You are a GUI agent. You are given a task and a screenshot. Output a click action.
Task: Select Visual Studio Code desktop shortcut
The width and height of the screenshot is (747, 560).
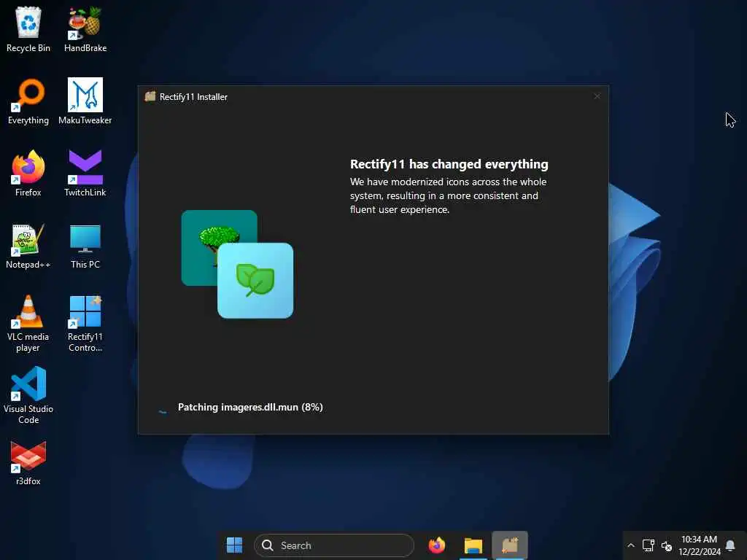(28, 395)
